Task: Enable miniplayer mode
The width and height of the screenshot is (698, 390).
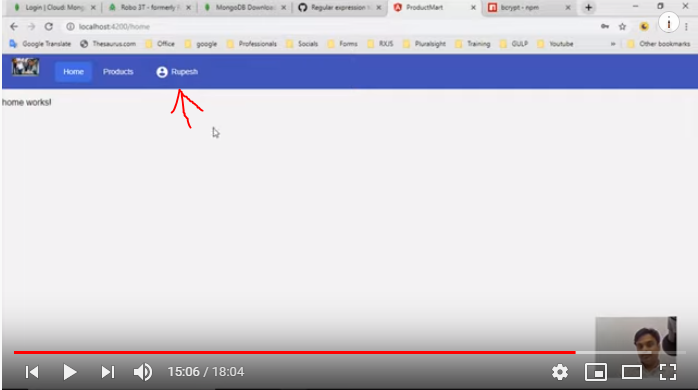Action: [596, 372]
